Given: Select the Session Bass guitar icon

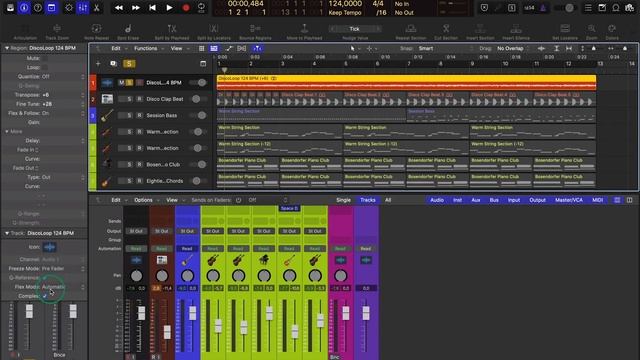Looking at the screenshot, I should pyautogui.click(x=107, y=115).
